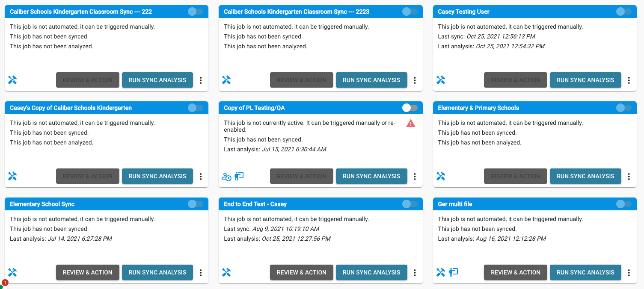Open the three-dot menu on Elementary School Sync
The width and height of the screenshot is (644, 289).
[201, 272]
